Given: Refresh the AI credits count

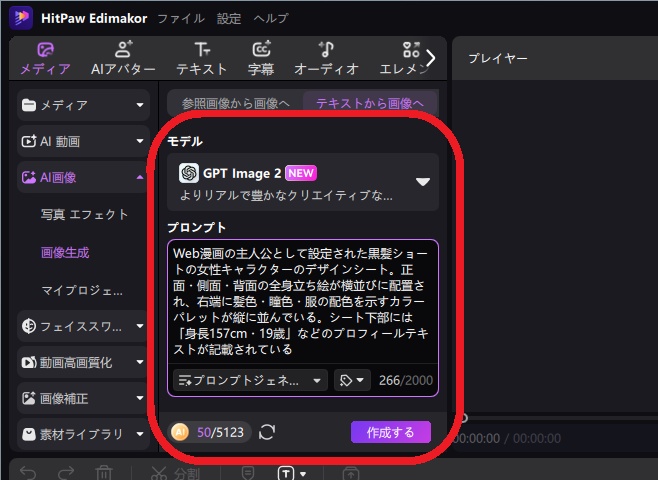Looking at the screenshot, I should point(267,432).
